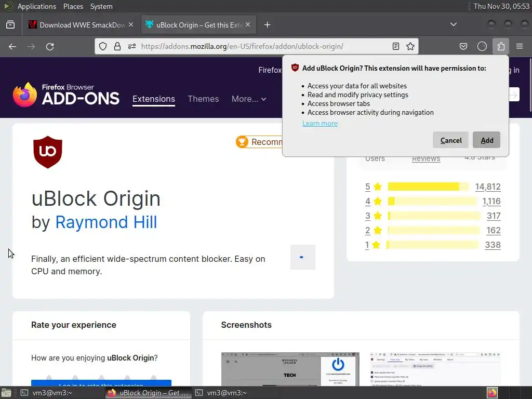Open the uBlock settings screenshot thumbnail
The width and height of the screenshot is (532, 399).
pos(435,369)
